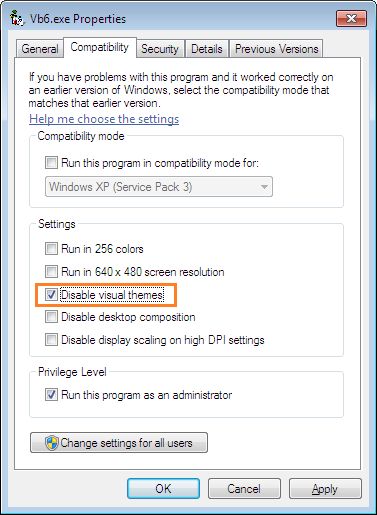Open the Details tab
Image resolution: width=377 pixels, height=515 pixels.
coord(207,49)
